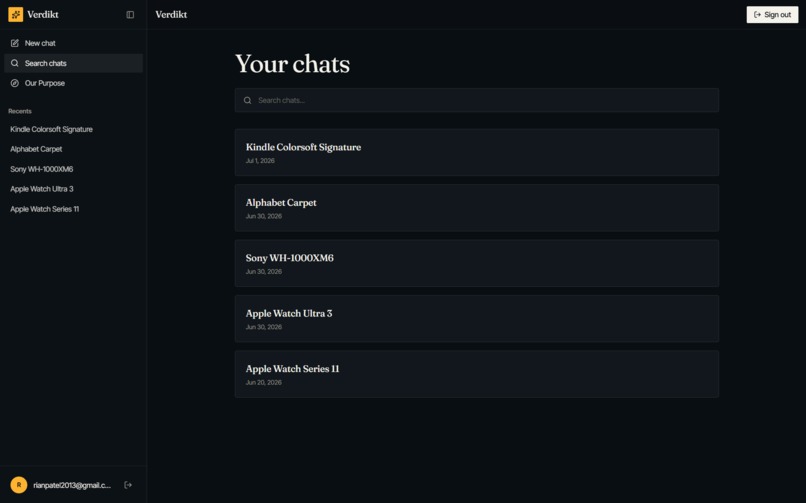Open the Apple Watch Ultra 3 chat card
Screen dimensions: 806x503
477,319
